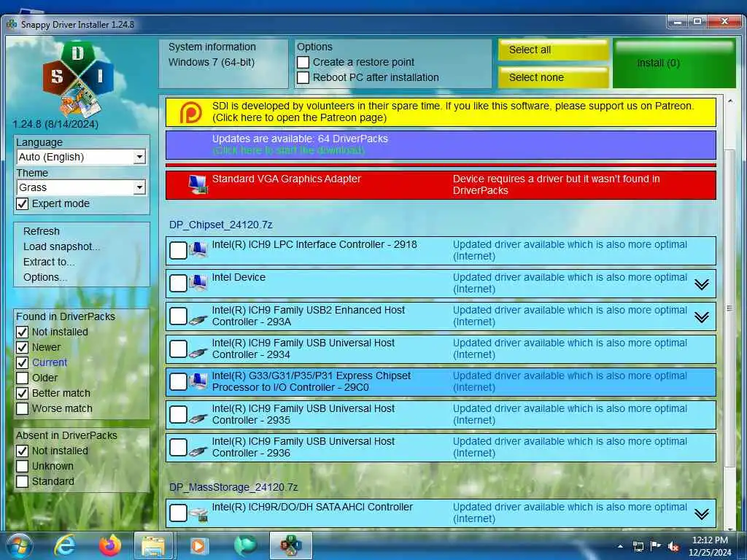Check the Standard filter
Viewport: 747px width, 560px height.
(x=22, y=481)
